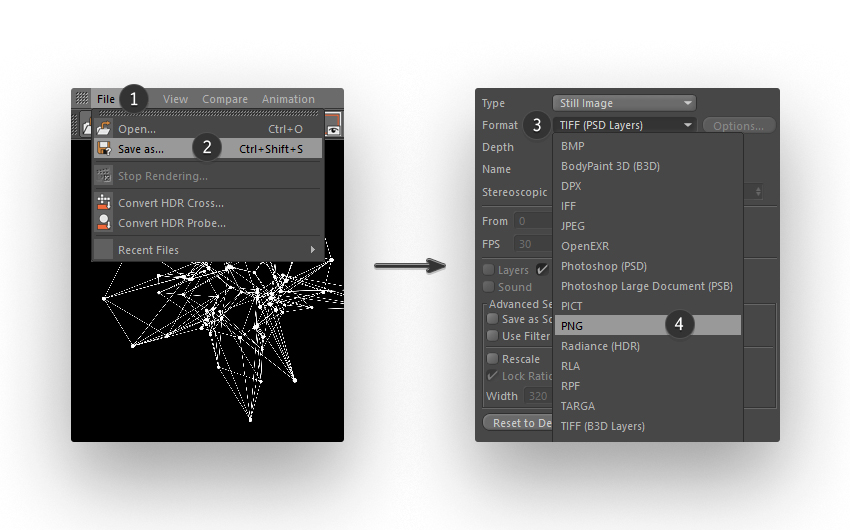Toggle the Layers checkbox

488,269
